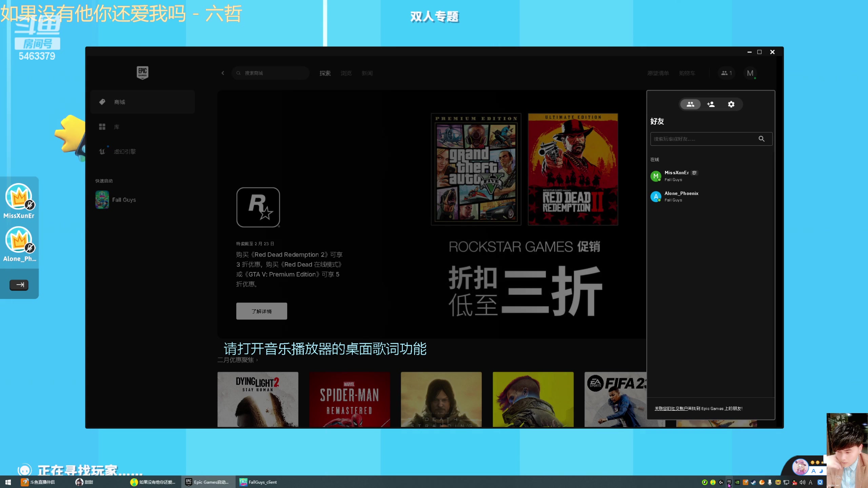Click the store search field
The height and width of the screenshot is (488, 868).
pyautogui.click(x=270, y=73)
